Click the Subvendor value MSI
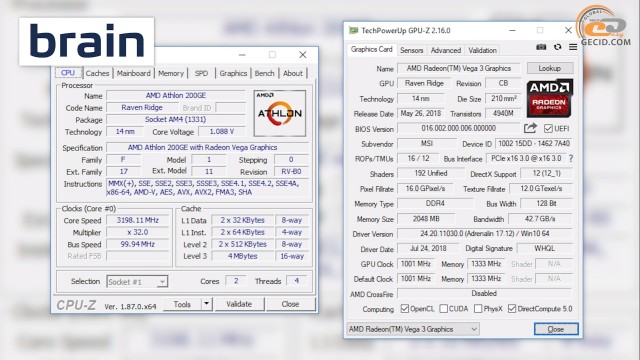The height and width of the screenshot is (360, 640). tap(427, 143)
